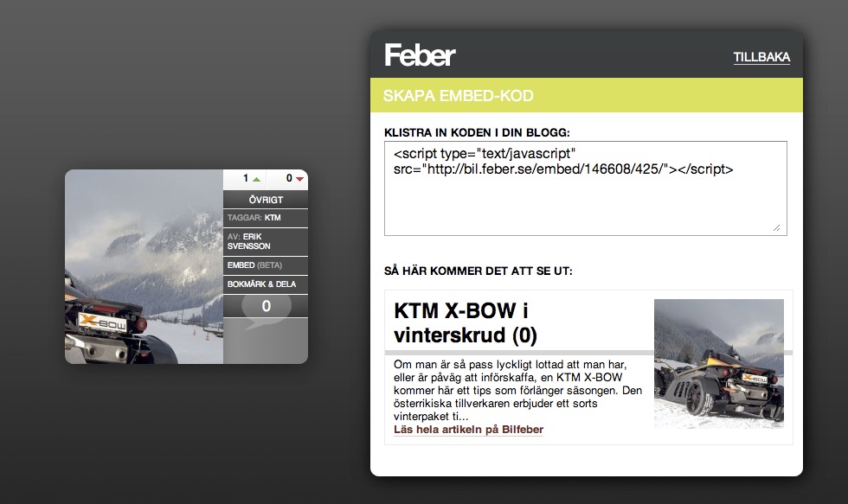Click the KTM tag
Screen dimensions: 848x504
point(273,218)
